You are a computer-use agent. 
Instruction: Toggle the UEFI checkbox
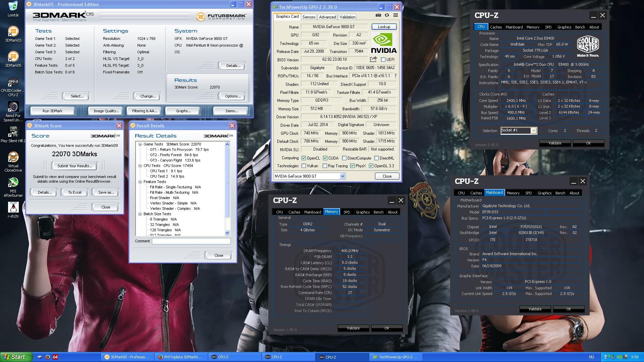383,60
